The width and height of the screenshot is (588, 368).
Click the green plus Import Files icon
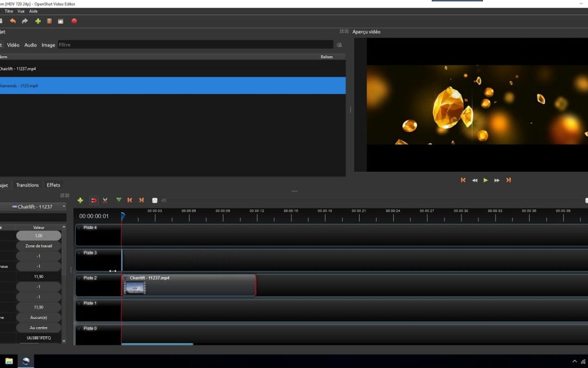point(38,21)
